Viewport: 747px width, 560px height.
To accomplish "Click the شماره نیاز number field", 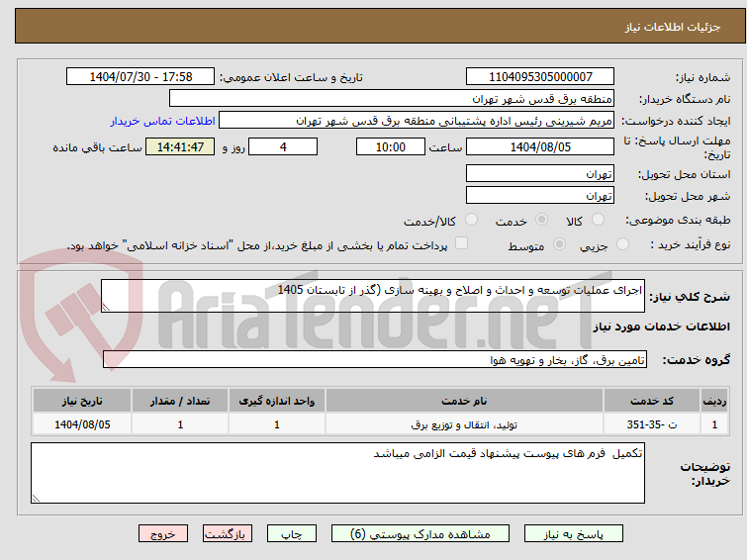I will [x=540, y=77].
